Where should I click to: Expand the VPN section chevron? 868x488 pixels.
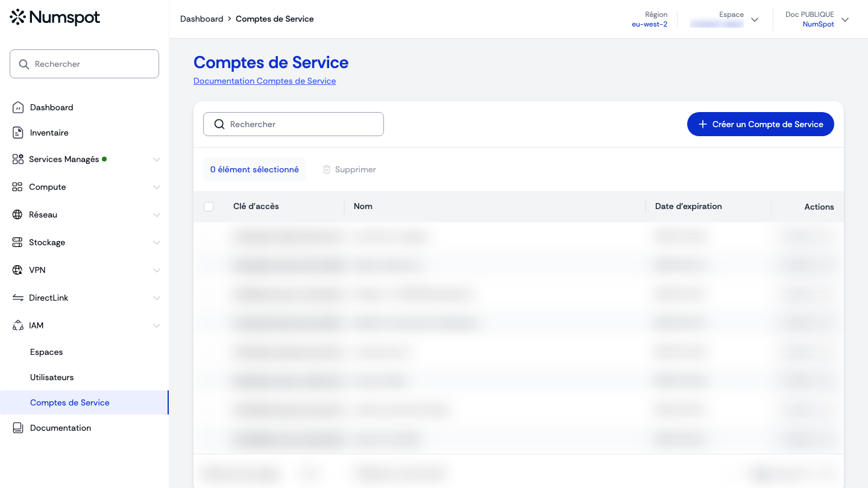click(157, 271)
